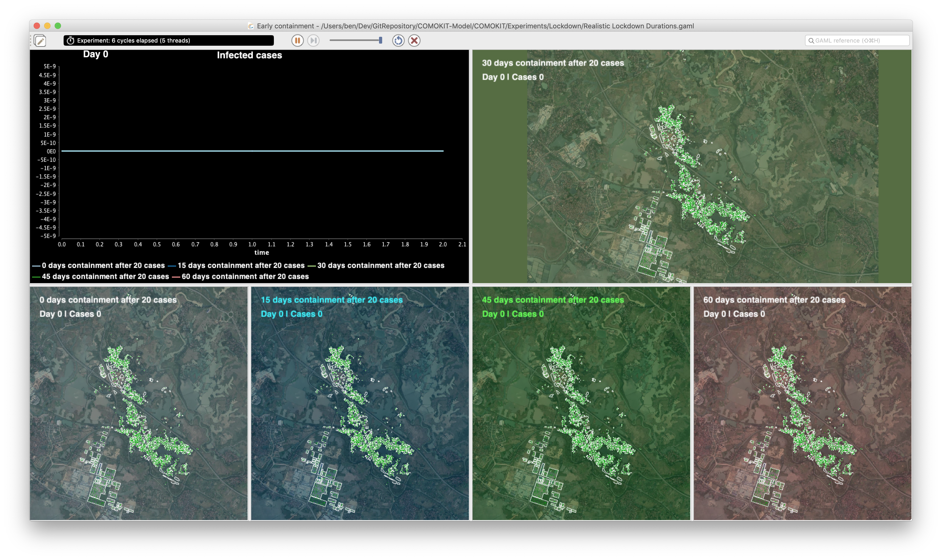Click the stopwatch icon in status bar
The width and height of the screenshot is (942, 560).
tap(70, 40)
